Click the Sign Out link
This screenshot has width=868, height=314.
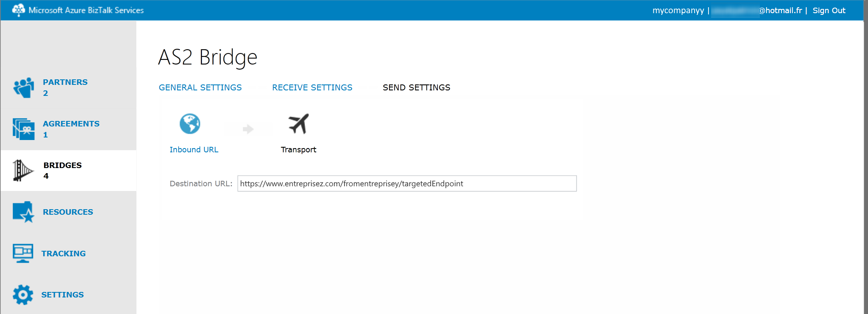(x=829, y=10)
